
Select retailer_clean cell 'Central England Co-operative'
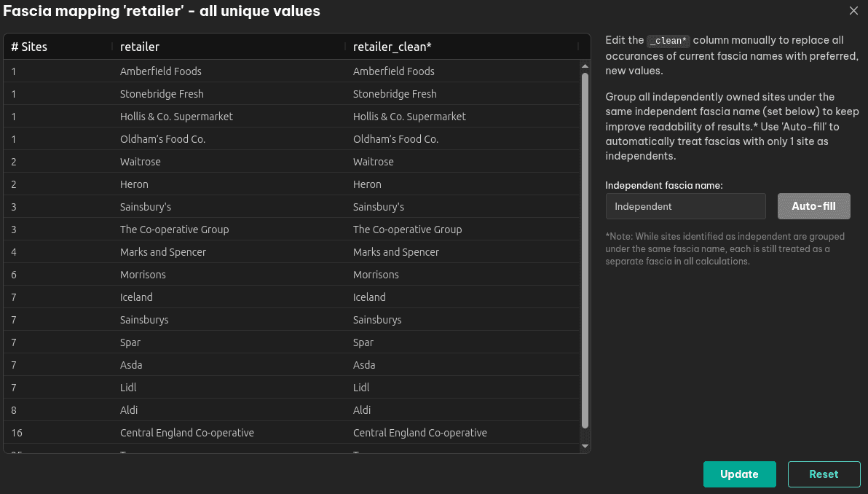point(462,433)
